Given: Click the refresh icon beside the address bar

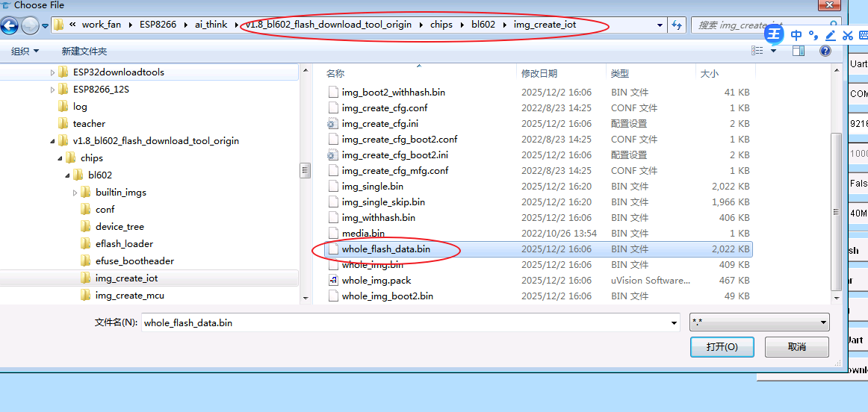Looking at the screenshot, I should [x=677, y=25].
